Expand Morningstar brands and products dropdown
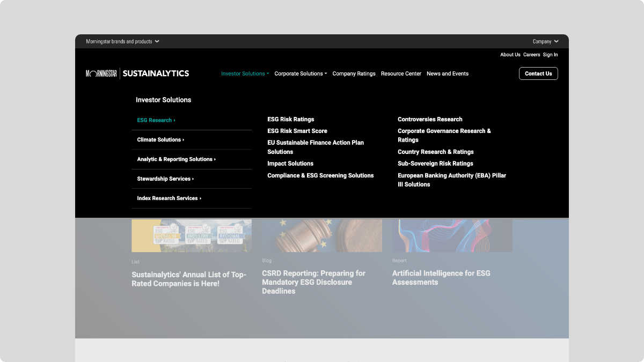644x362 pixels. 122,41
